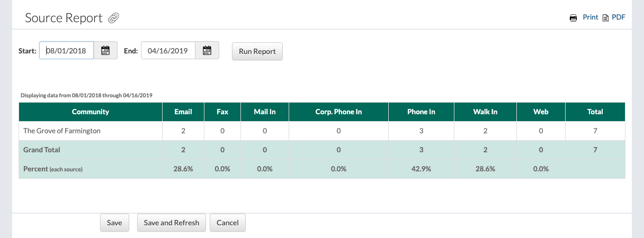Select the Phone In column header
Viewport: 644px width, 238px height.
click(421, 112)
